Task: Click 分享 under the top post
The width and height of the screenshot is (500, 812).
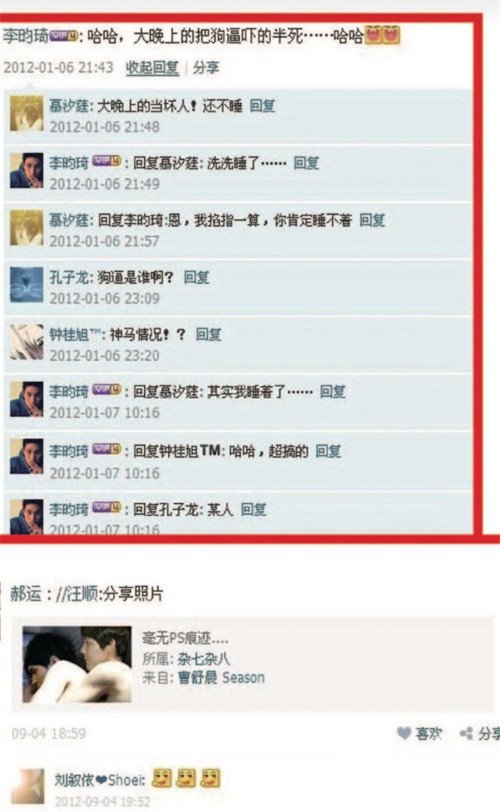Action: click(206, 68)
